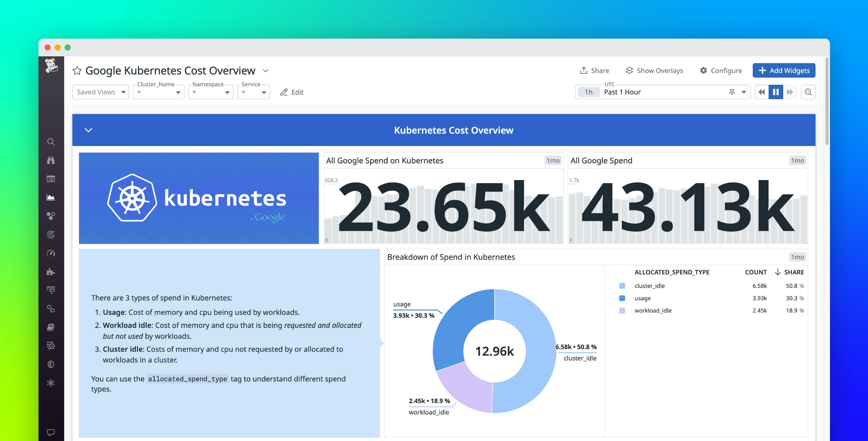868x441 pixels.
Task: Open the Saved Views menu
Action: tap(101, 92)
